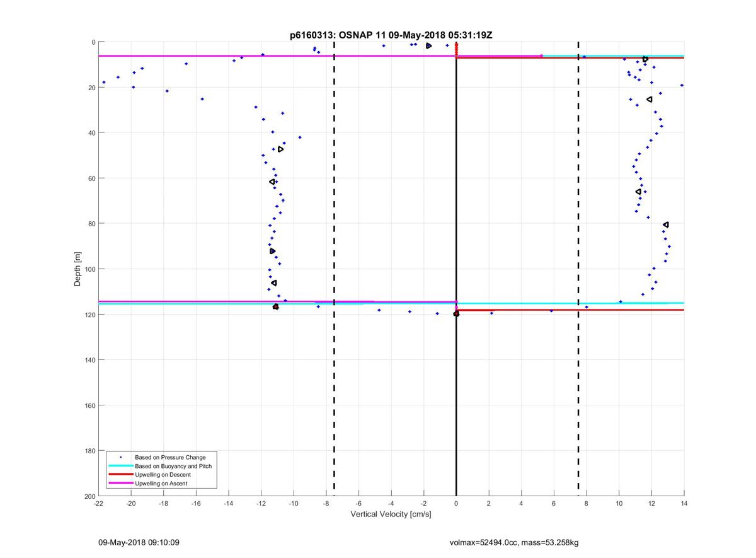Click the solid black zero-velocity vertical line

click(x=456, y=269)
